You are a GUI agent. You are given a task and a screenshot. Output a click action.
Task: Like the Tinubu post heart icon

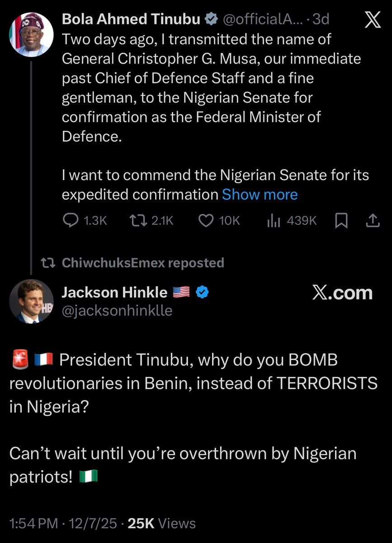206,220
